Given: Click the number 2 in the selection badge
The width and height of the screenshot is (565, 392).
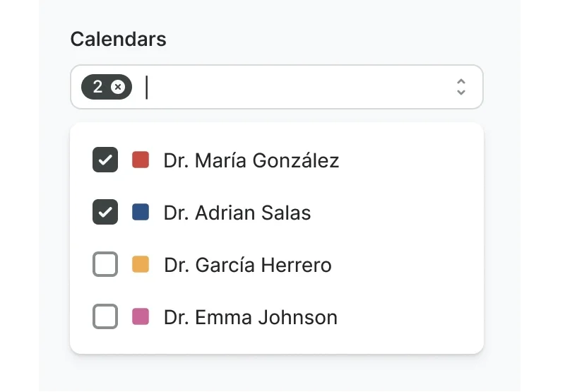Looking at the screenshot, I should tap(97, 87).
